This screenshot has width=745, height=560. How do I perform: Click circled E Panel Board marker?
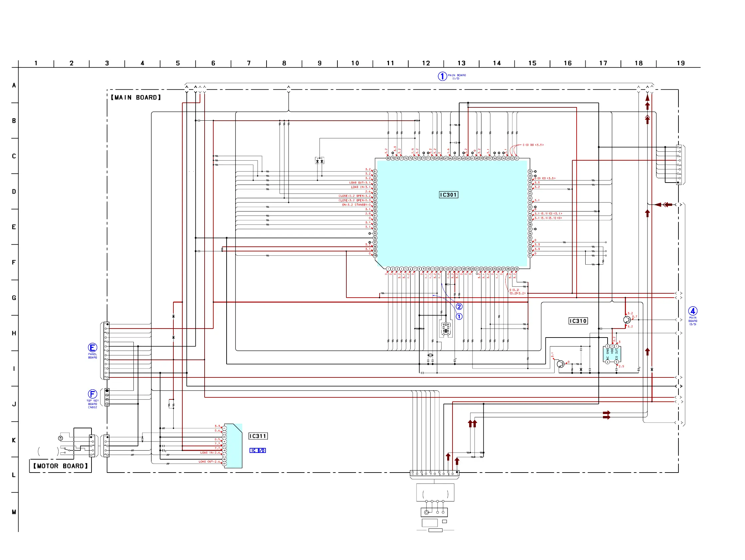pyautogui.click(x=93, y=347)
